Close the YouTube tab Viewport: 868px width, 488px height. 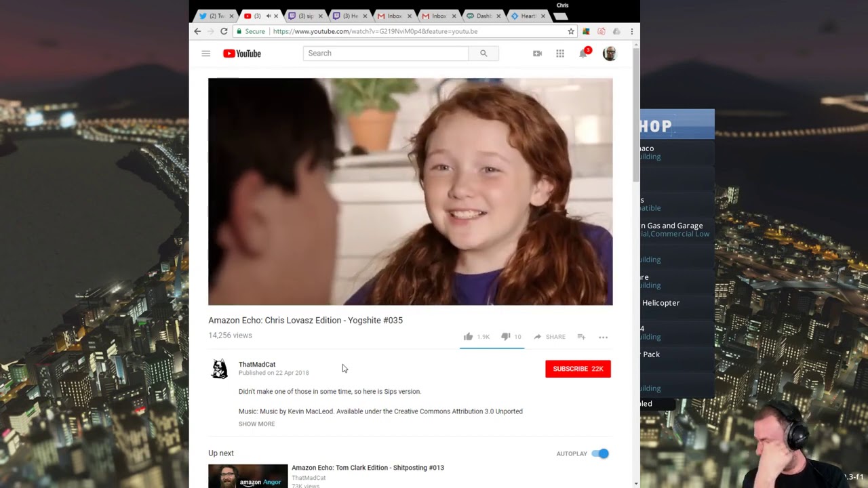pos(276,16)
